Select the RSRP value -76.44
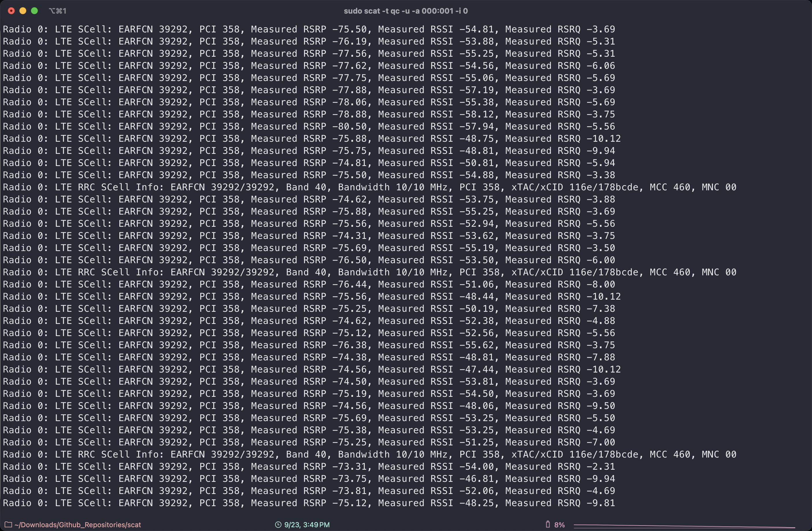This screenshot has height=531, width=812. pyautogui.click(x=349, y=285)
